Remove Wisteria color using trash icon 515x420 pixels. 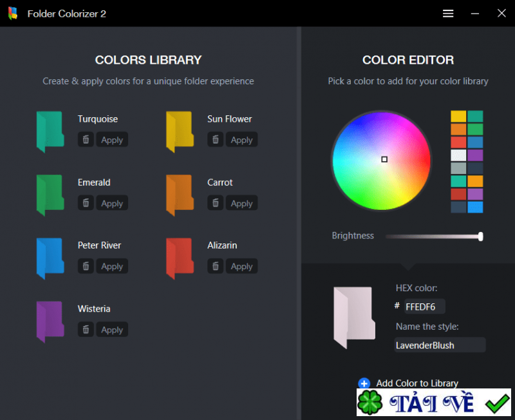point(86,330)
